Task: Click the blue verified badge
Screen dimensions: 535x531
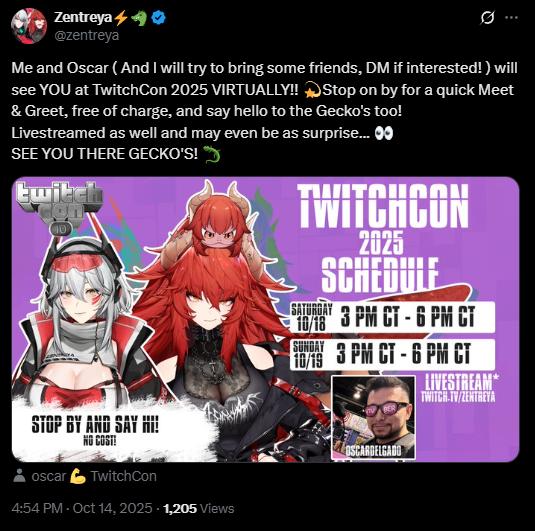Action: pos(158,17)
